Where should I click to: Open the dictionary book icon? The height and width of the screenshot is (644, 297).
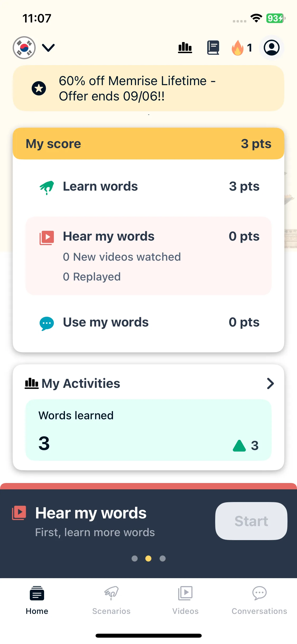point(213,48)
